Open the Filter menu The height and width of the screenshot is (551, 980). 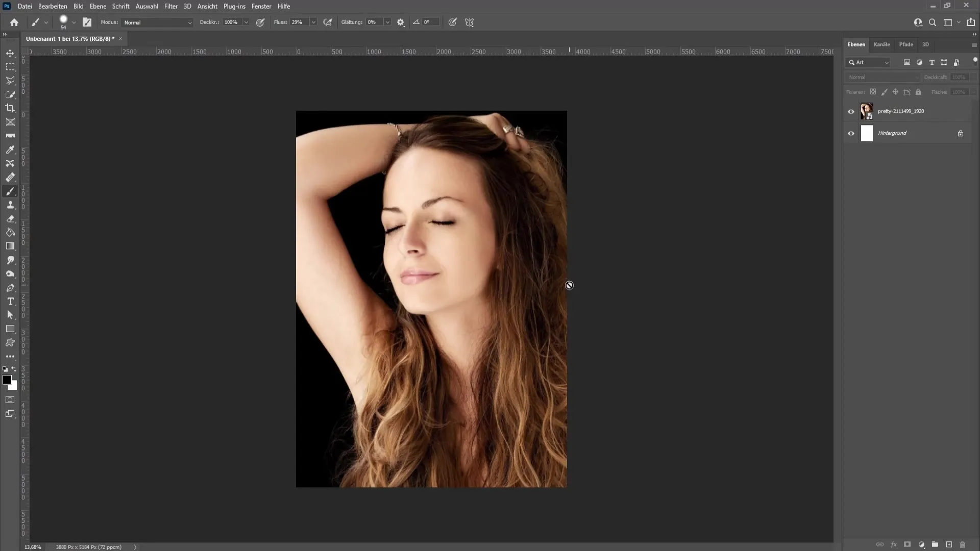coord(171,6)
